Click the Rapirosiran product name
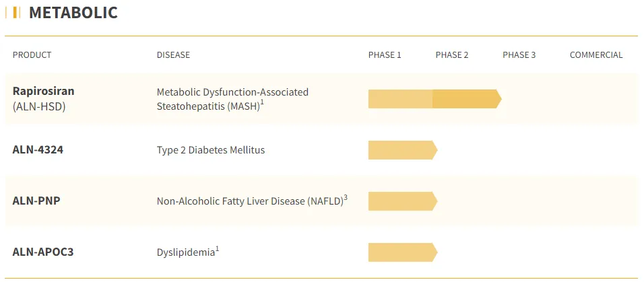Image resolution: width=644 pixels, height=282 pixels. point(44,91)
